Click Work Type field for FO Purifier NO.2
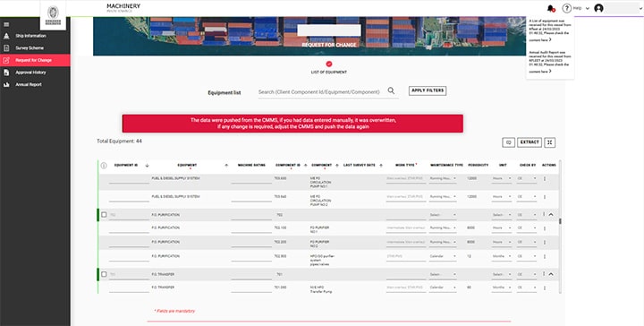644x326 pixels. 405,243
